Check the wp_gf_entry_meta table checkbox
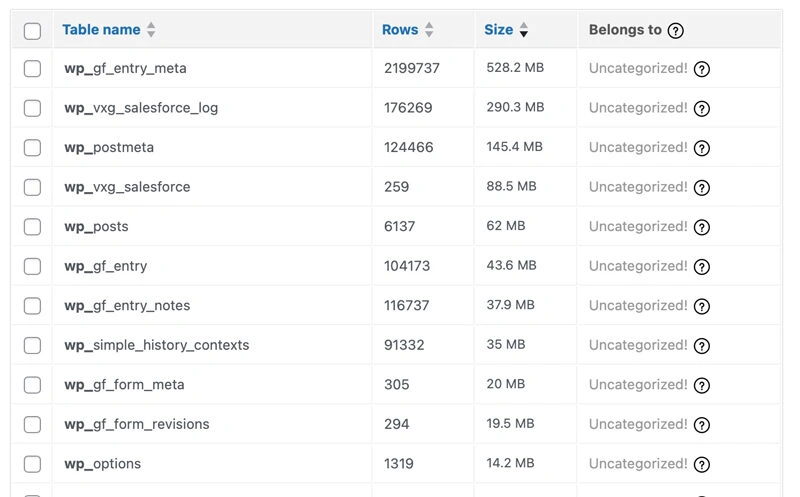The height and width of the screenshot is (497, 800). point(32,68)
